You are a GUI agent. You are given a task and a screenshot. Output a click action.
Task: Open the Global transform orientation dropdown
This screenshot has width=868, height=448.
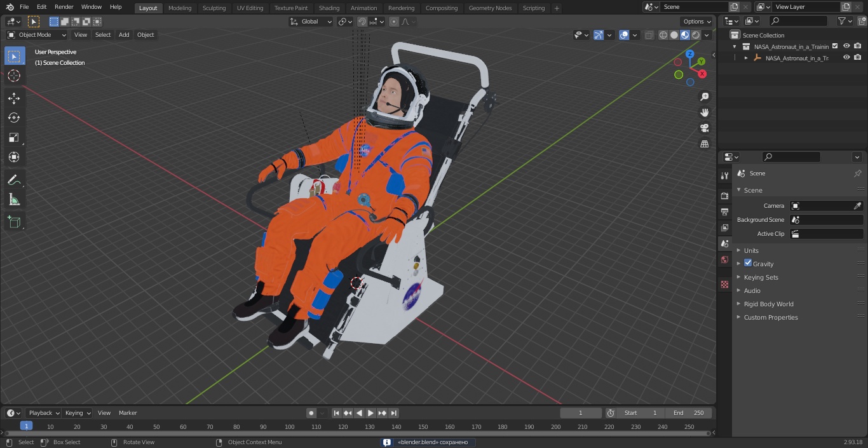[x=311, y=22]
